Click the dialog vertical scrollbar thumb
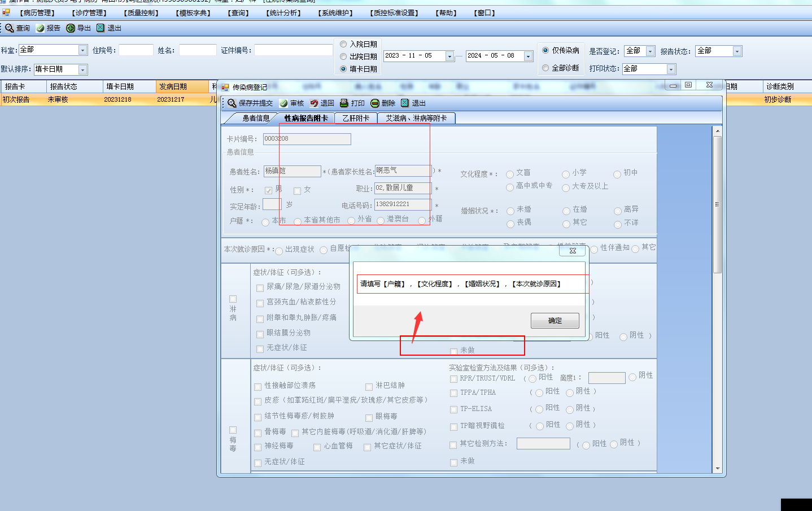Screen dimensions: 812x511 718,204
